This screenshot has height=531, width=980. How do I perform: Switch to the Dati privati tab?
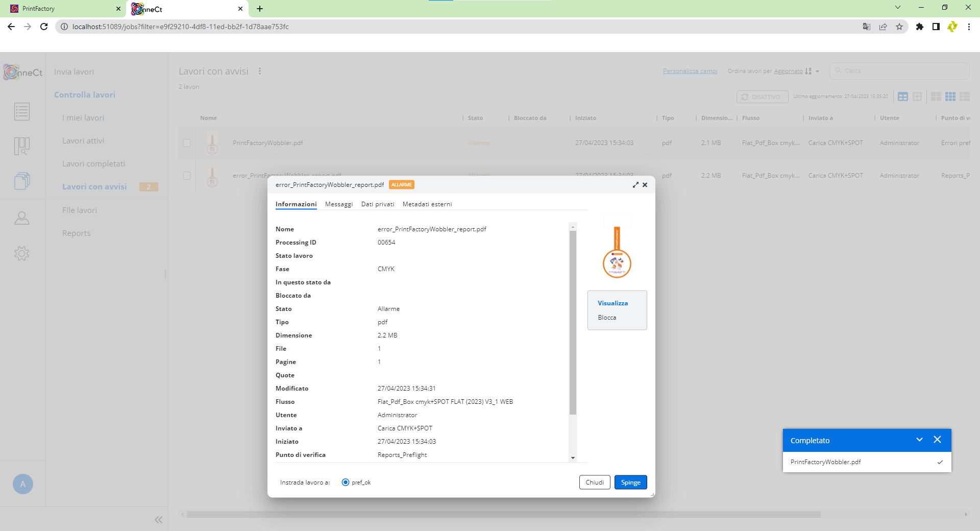pyautogui.click(x=378, y=204)
